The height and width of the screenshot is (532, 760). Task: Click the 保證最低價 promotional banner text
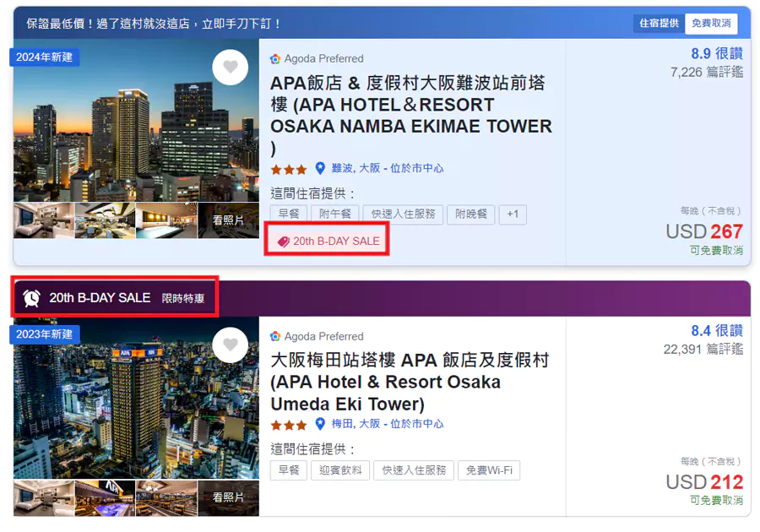click(153, 24)
